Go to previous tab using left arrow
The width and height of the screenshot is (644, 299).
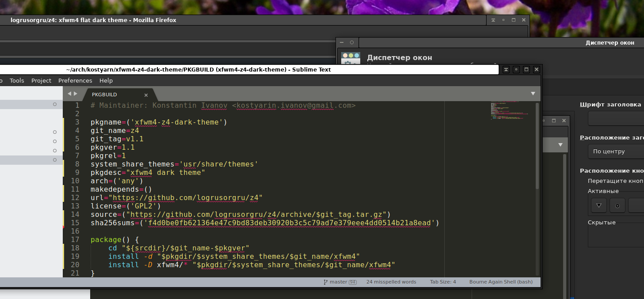click(x=69, y=94)
